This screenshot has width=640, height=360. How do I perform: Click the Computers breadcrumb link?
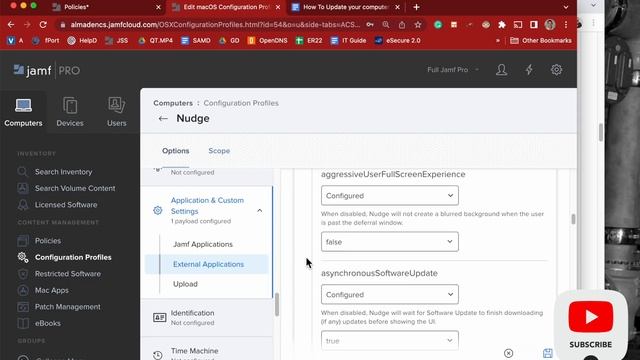(x=173, y=103)
